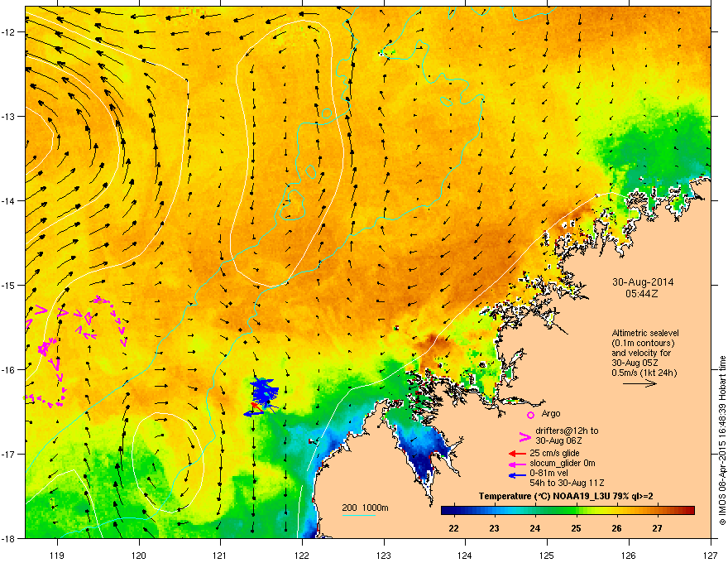Click the 26 value on temperature scale
The image size is (728, 563).
616,528
